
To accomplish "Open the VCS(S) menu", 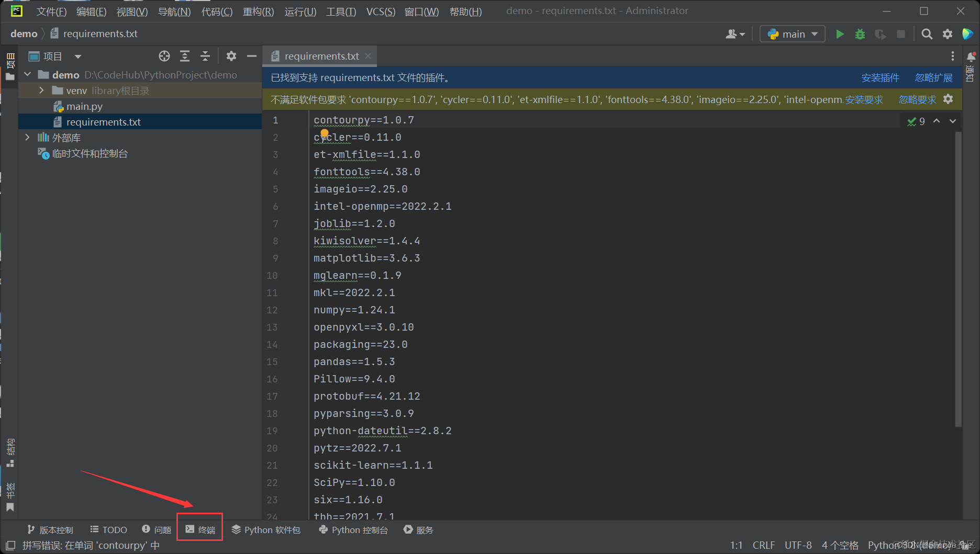I will pyautogui.click(x=381, y=12).
